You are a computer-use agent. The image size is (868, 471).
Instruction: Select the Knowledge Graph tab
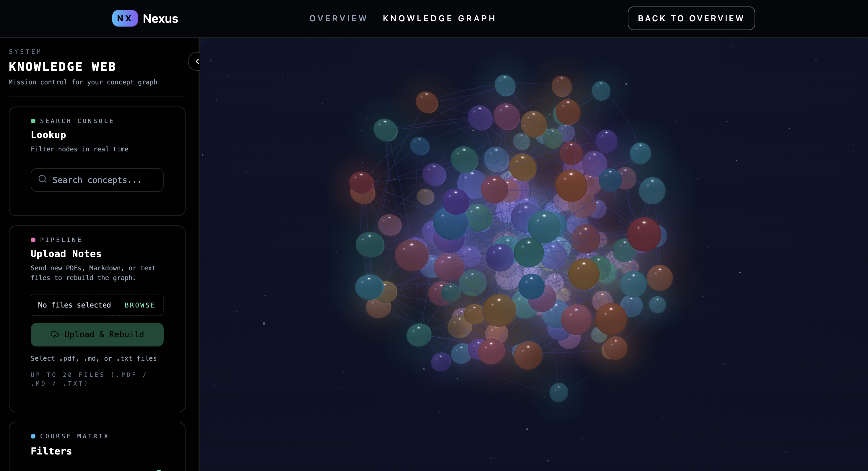click(x=439, y=18)
